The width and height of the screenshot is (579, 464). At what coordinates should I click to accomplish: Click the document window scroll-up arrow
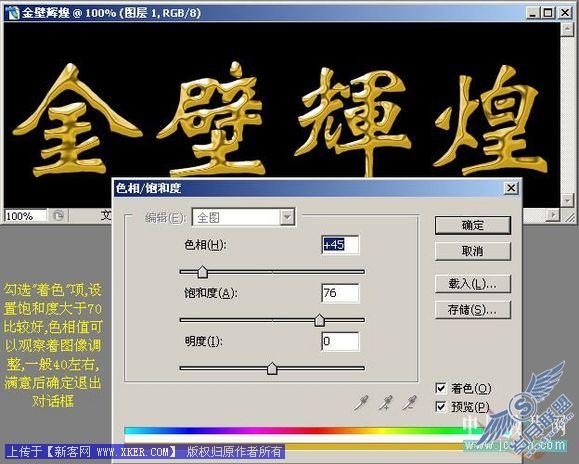566,30
